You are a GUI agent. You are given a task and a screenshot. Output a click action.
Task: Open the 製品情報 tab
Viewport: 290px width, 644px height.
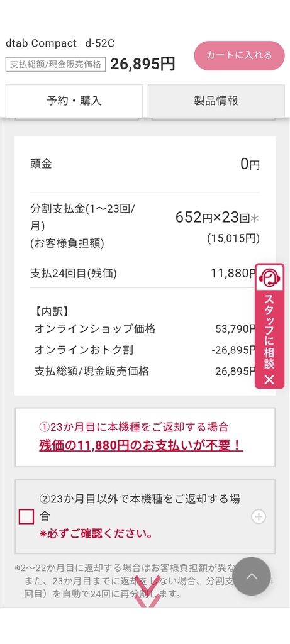216,101
